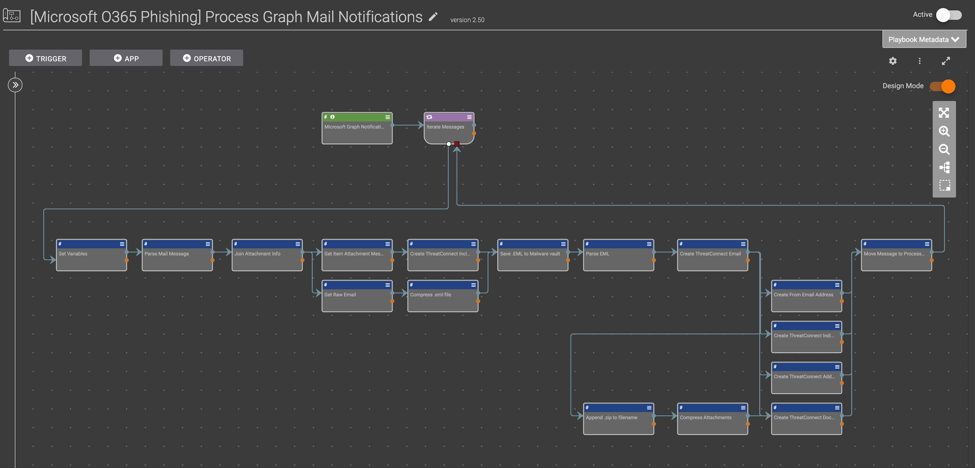Auto-arrange nodes with the layout icon
This screenshot has height=469, width=975.
[944, 167]
